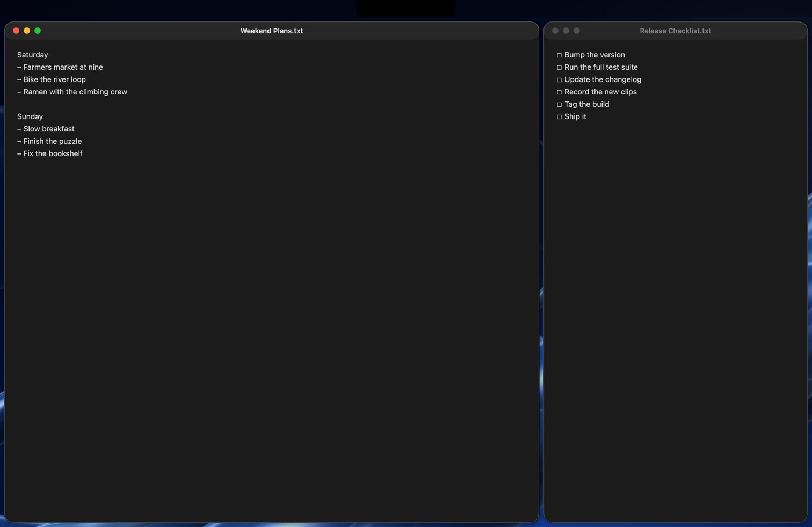Click 'Tag the build' text

587,104
